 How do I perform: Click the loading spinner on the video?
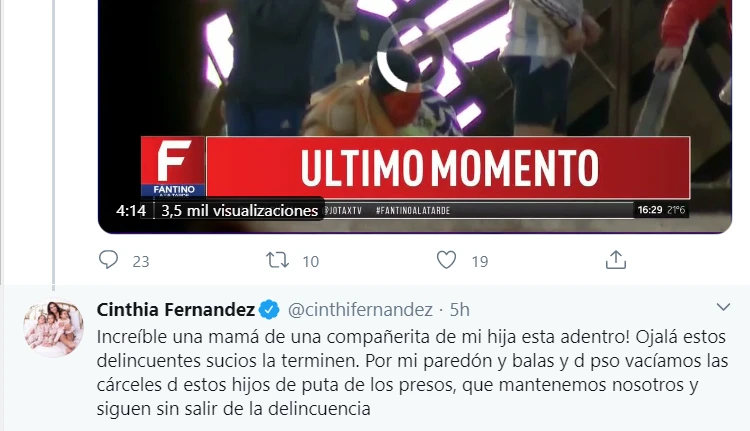click(412, 55)
